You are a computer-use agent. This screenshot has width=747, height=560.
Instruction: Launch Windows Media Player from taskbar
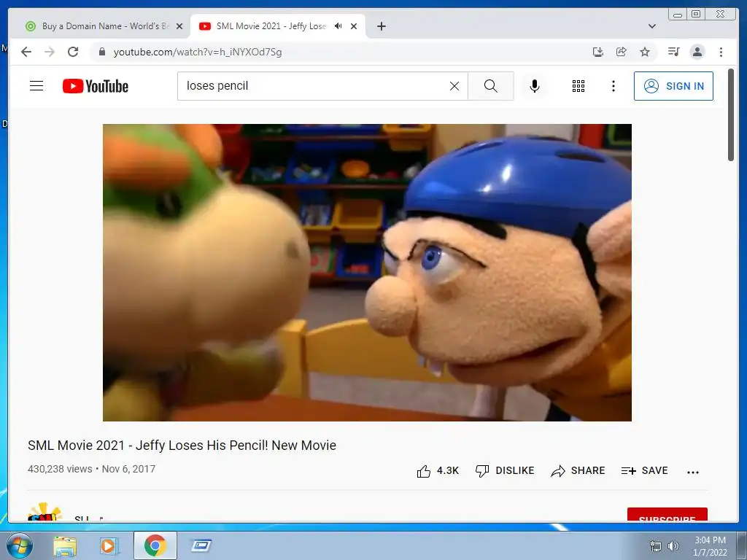[109, 545]
